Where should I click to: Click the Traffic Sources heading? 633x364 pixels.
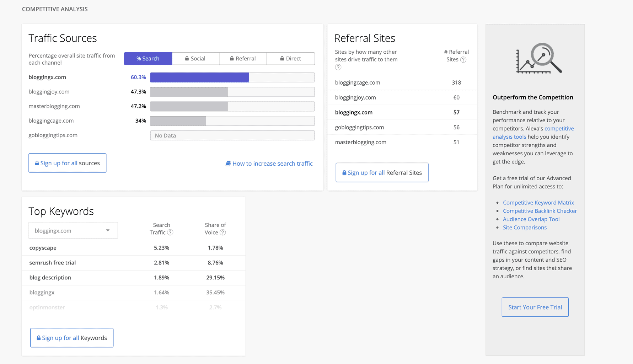[63, 38]
